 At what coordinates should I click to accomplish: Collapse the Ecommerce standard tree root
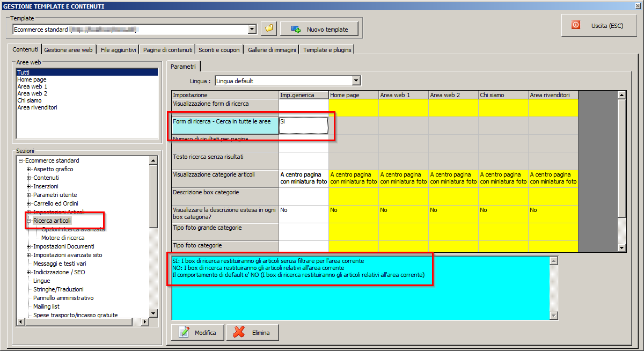pos(20,160)
